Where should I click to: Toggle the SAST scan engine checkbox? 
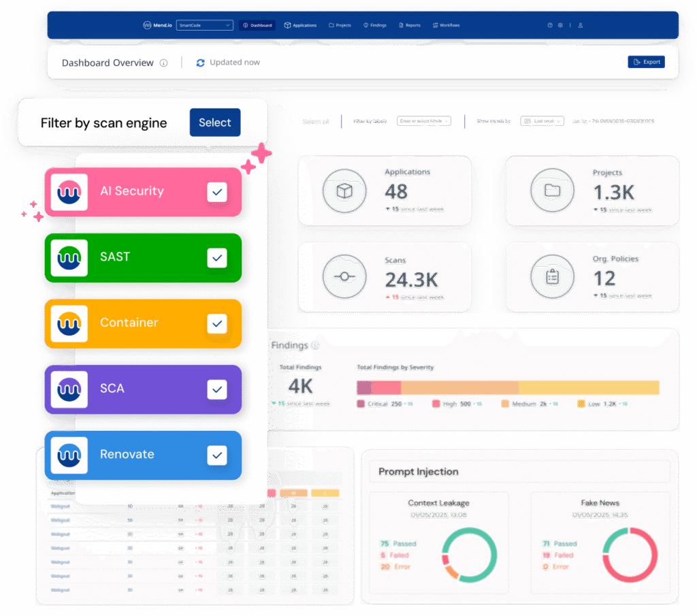217,258
